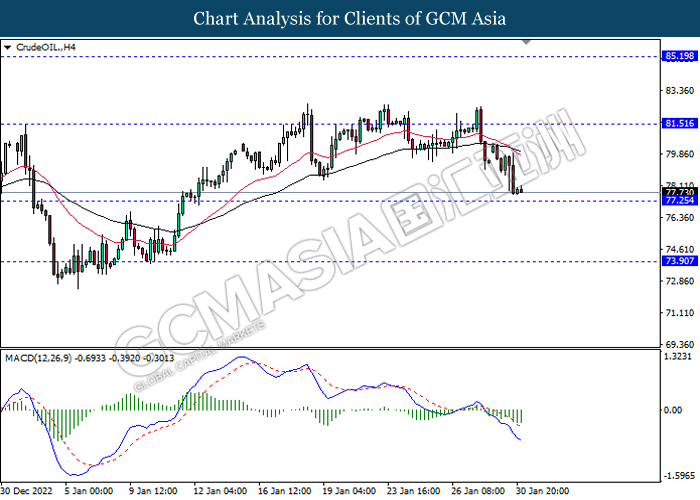The width and height of the screenshot is (700, 500).
Task: Click the 12 Jan 04:00 time label
Action: 220,491
